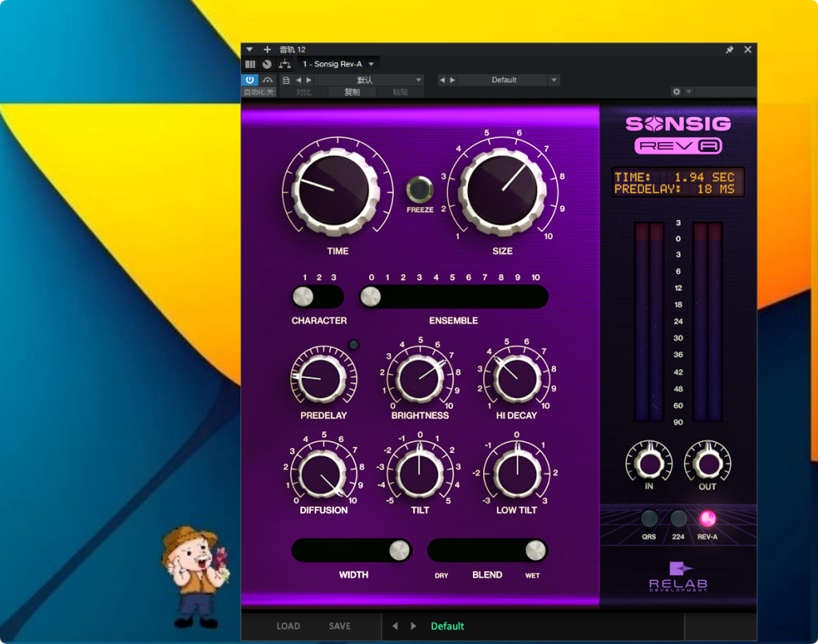The height and width of the screenshot is (644, 818).
Task: Click the plus icon to add an insert
Action: pos(267,50)
